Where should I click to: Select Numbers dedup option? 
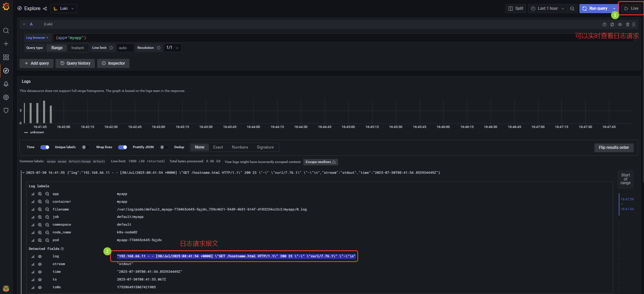pyautogui.click(x=240, y=147)
